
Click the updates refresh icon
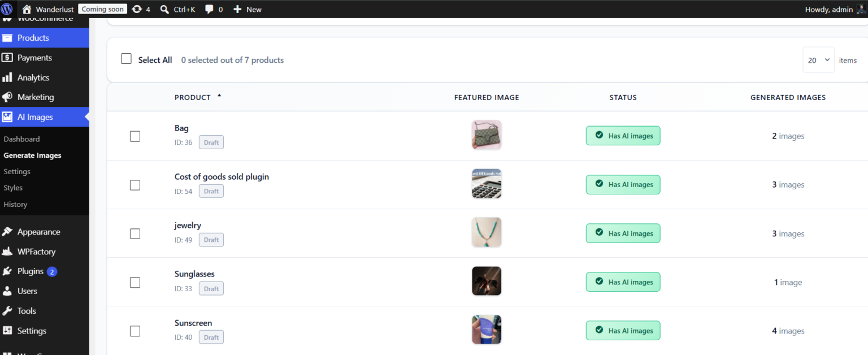tap(137, 9)
